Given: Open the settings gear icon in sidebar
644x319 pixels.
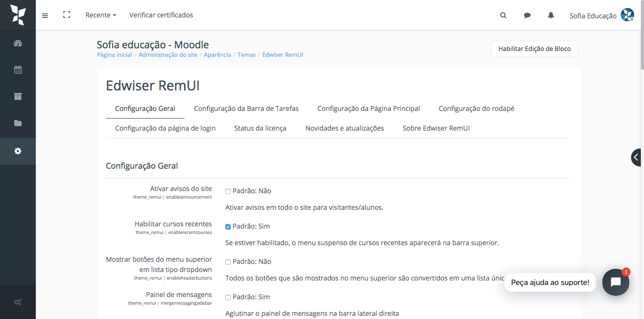Looking at the screenshot, I should tap(18, 151).
